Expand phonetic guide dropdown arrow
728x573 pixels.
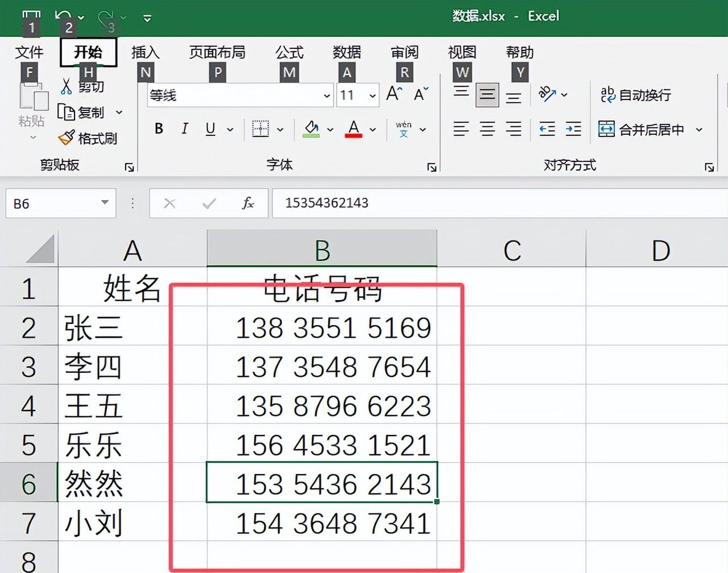click(423, 130)
